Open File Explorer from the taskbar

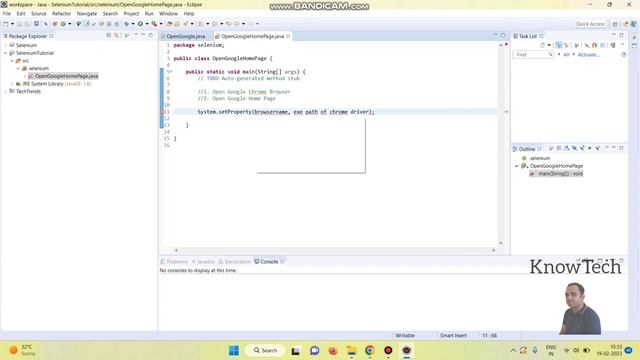click(x=351, y=351)
